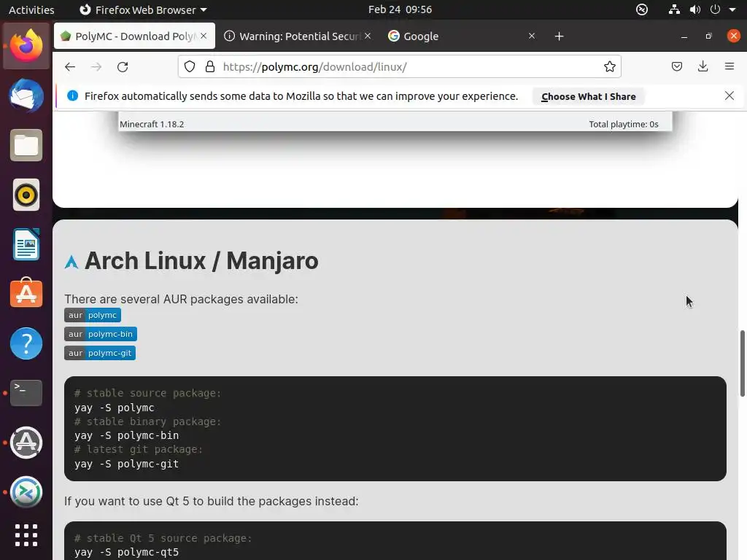Image resolution: width=747 pixels, height=560 pixels.
Task: Click the 'yay -S polymc' command line
Action: [x=115, y=408]
